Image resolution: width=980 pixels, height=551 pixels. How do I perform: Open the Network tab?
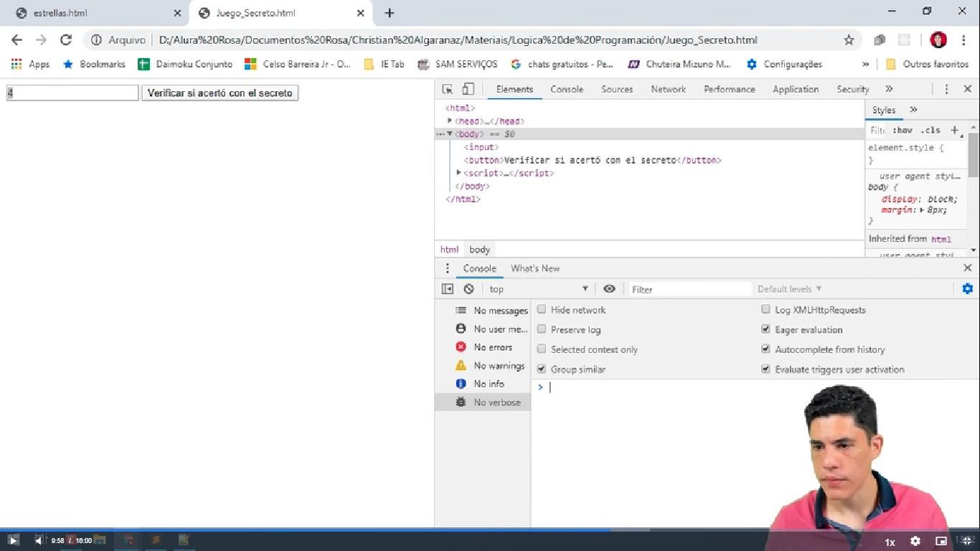pyautogui.click(x=668, y=89)
